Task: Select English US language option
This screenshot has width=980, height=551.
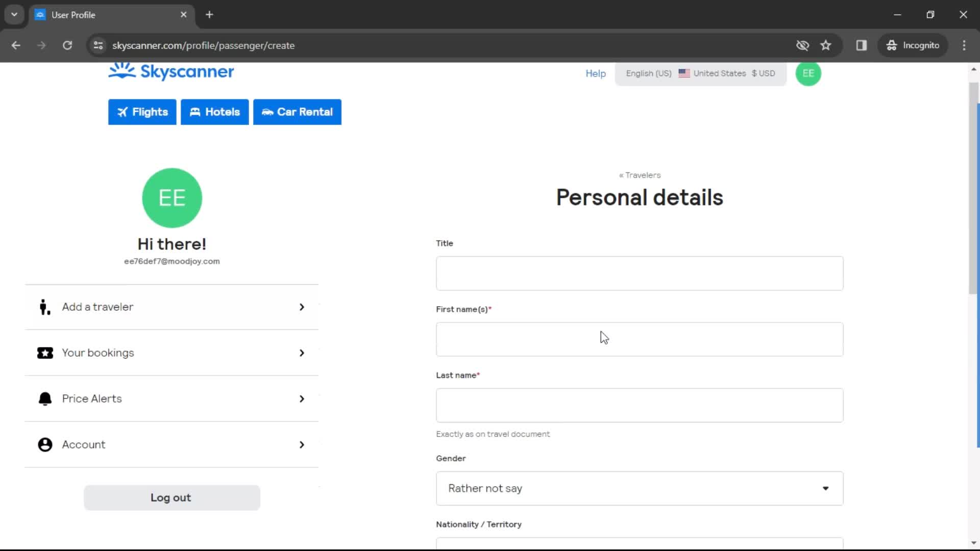Action: (x=648, y=73)
